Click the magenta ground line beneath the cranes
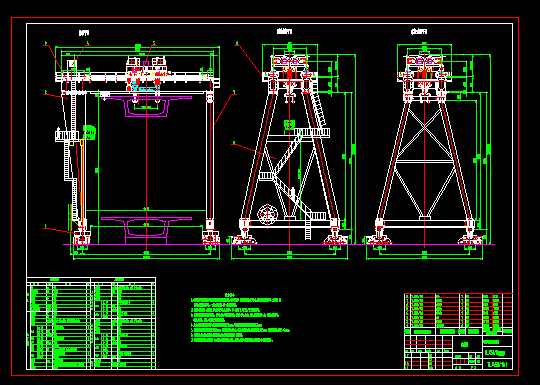Viewport: 540px width, 385px height. [279, 244]
